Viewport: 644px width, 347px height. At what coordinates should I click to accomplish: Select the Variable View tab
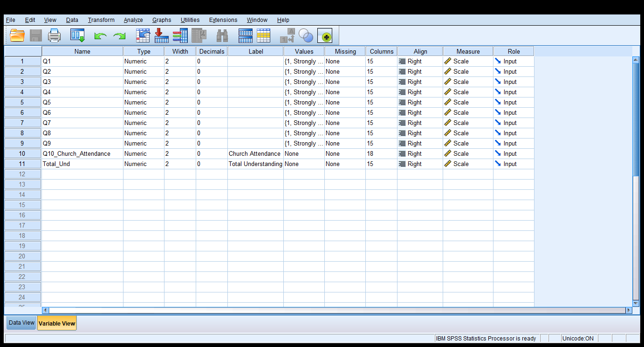[57, 323]
